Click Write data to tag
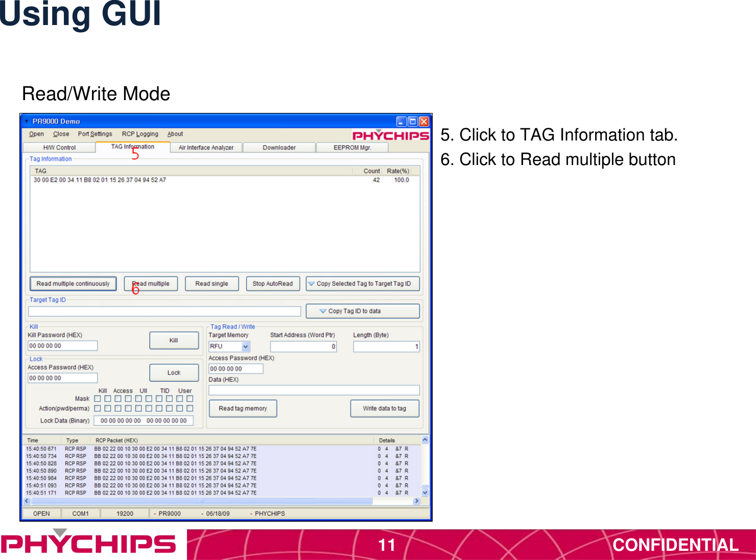The image size is (756, 560). 384,408
